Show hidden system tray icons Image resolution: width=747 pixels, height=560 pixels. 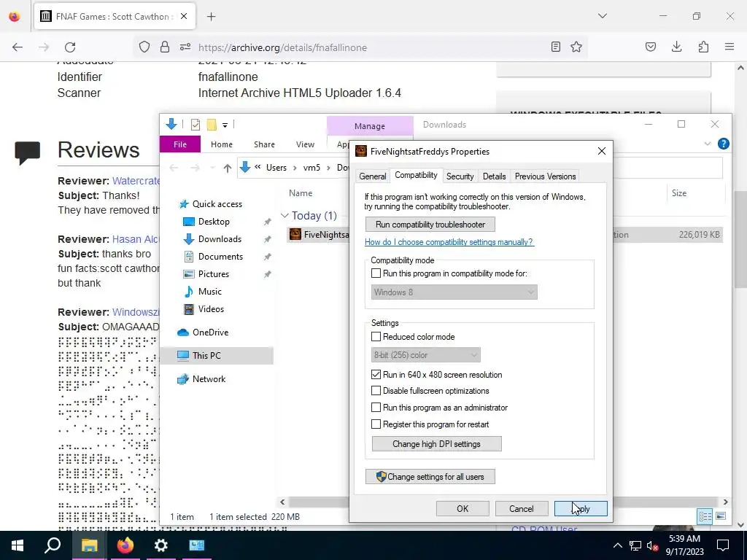point(617,545)
